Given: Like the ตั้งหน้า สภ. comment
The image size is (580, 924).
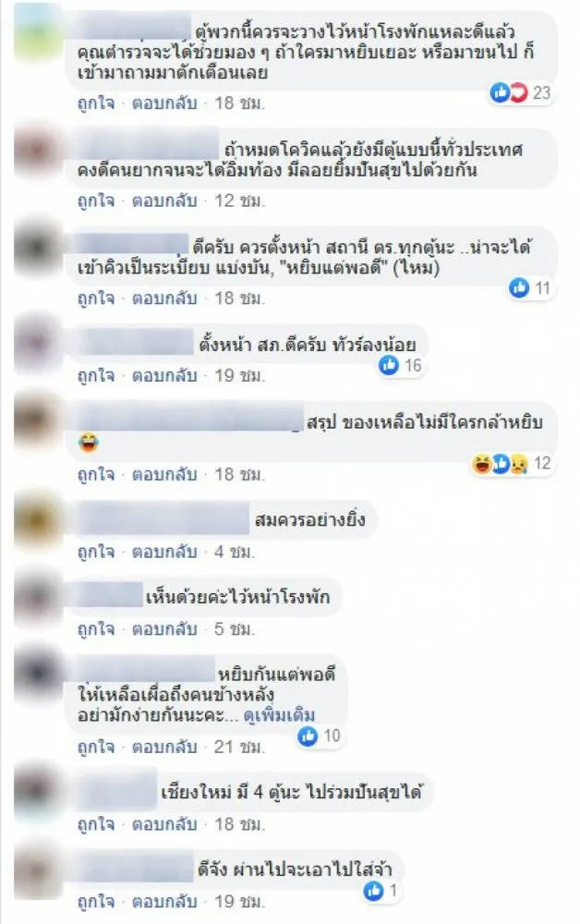Looking at the screenshot, I should pyautogui.click(x=96, y=375).
